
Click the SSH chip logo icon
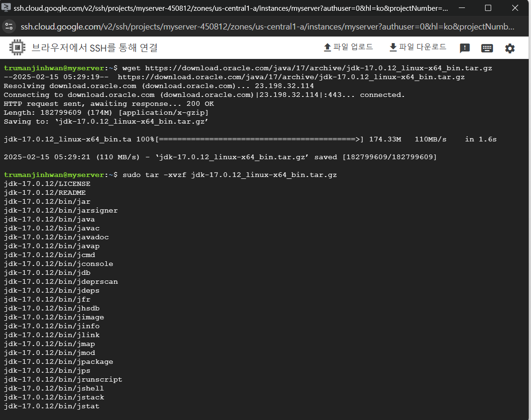coord(17,48)
